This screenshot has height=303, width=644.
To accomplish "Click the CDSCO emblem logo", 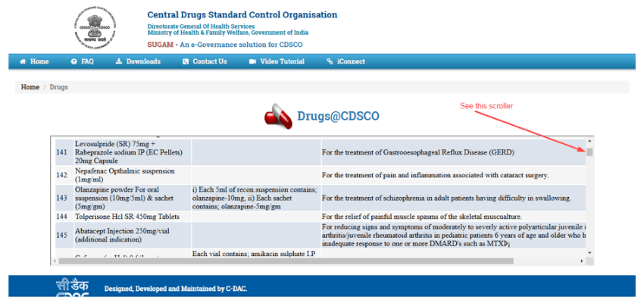I will click(x=95, y=29).
